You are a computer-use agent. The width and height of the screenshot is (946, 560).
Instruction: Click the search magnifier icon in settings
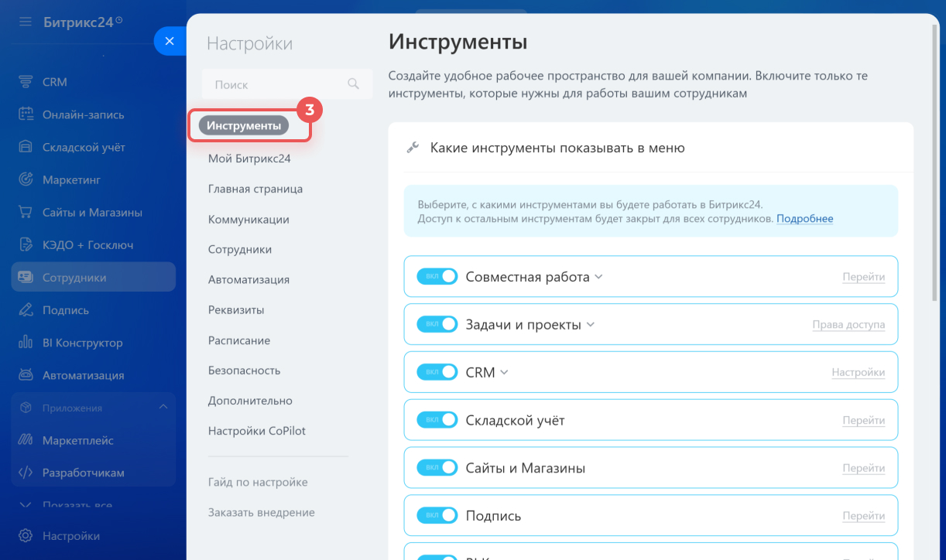pos(353,84)
